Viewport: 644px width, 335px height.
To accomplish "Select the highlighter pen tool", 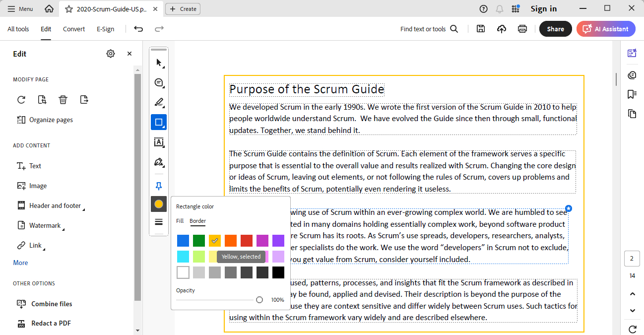I will click(x=159, y=103).
